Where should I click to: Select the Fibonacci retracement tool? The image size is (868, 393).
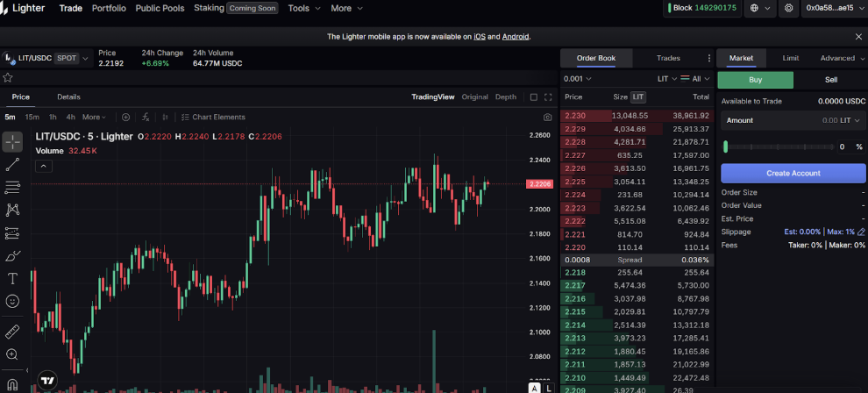pyautogui.click(x=12, y=187)
